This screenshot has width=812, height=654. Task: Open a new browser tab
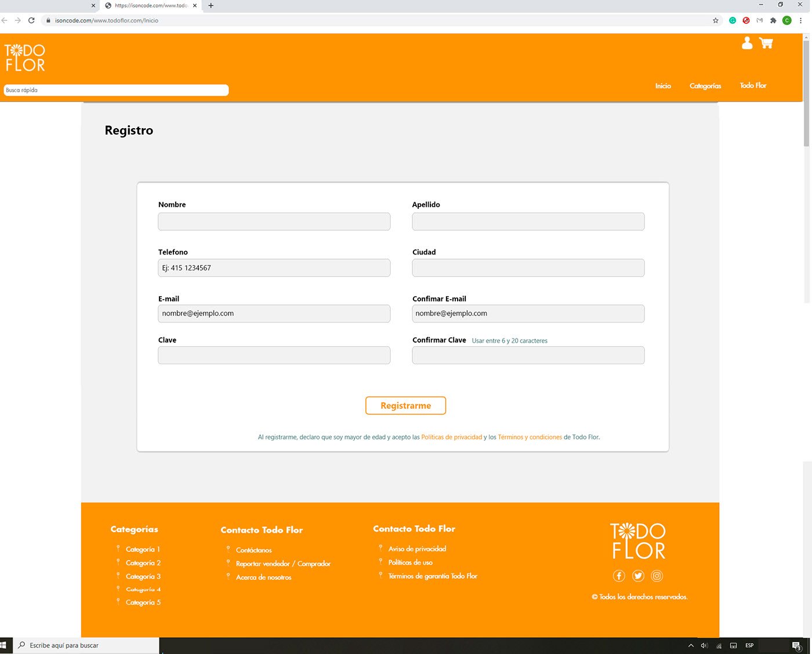click(211, 6)
